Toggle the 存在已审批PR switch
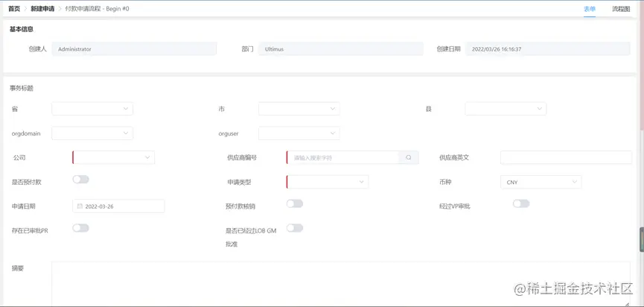This screenshot has height=307, width=644. click(81, 228)
